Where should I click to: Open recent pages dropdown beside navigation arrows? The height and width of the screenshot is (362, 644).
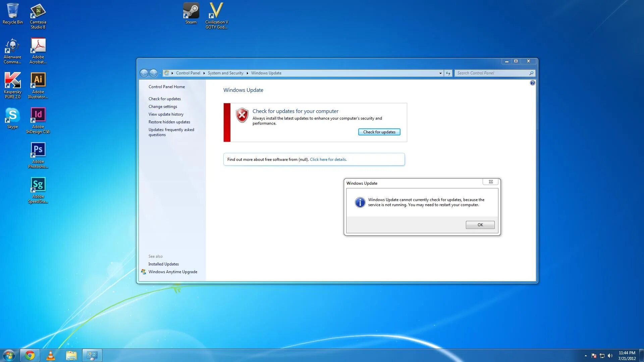[x=160, y=73]
